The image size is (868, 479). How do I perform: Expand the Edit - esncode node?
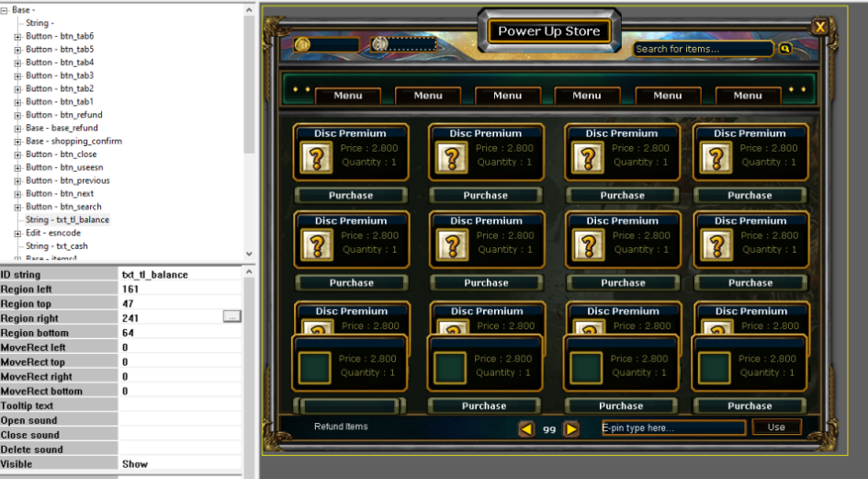tap(17, 234)
